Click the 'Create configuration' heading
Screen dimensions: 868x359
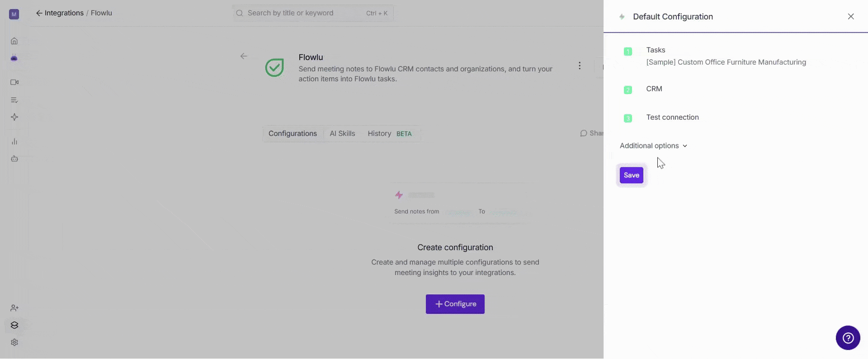coord(455,248)
